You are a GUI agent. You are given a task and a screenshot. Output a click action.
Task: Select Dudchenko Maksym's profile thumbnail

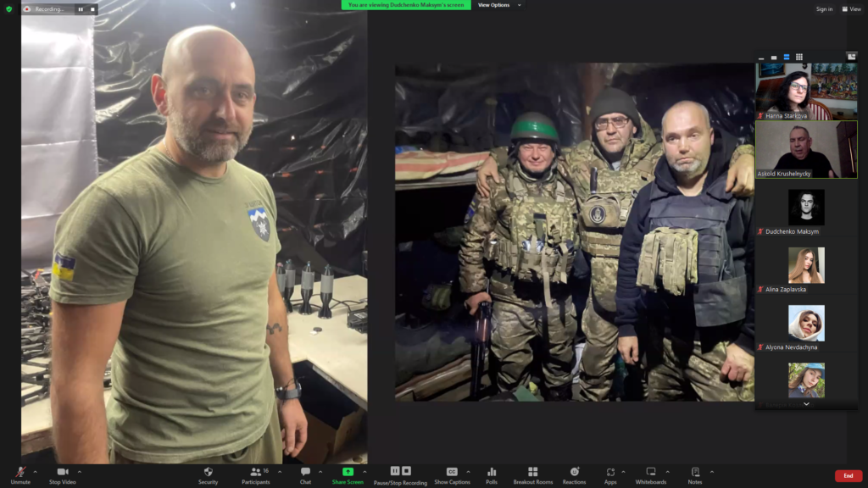click(x=807, y=208)
